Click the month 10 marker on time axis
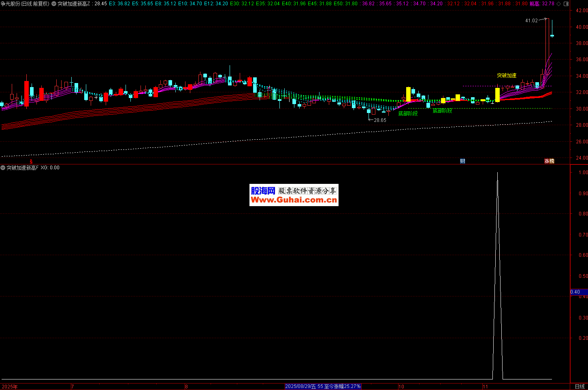This screenshot has width=588, height=390. (401, 387)
